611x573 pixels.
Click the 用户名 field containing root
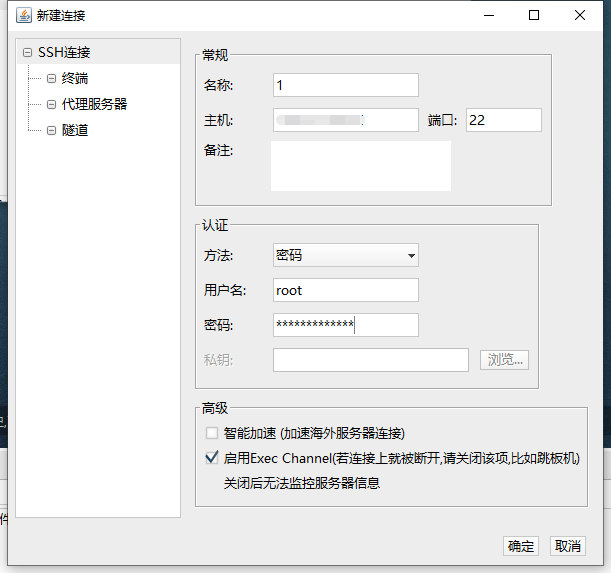[346, 290]
